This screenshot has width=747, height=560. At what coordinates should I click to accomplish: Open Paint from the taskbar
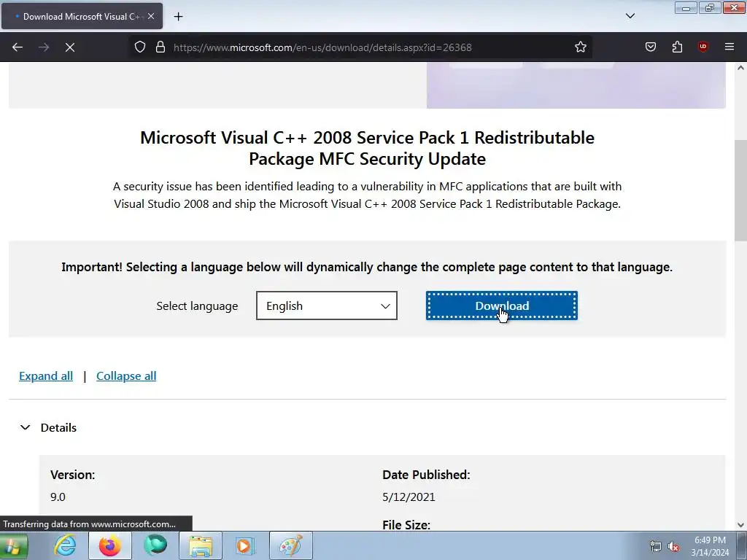pyautogui.click(x=291, y=545)
